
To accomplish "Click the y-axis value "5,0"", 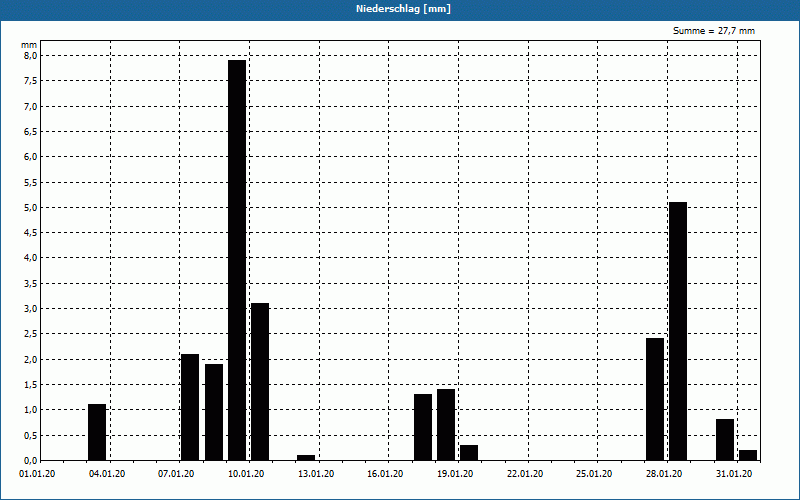I will pyautogui.click(x=30, y=208).
